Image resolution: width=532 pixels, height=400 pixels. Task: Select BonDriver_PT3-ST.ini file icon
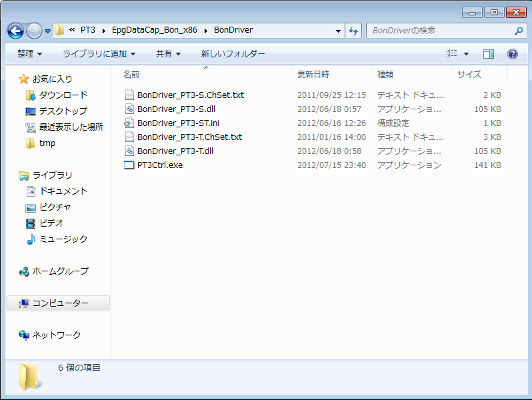(x=129, y=123)
